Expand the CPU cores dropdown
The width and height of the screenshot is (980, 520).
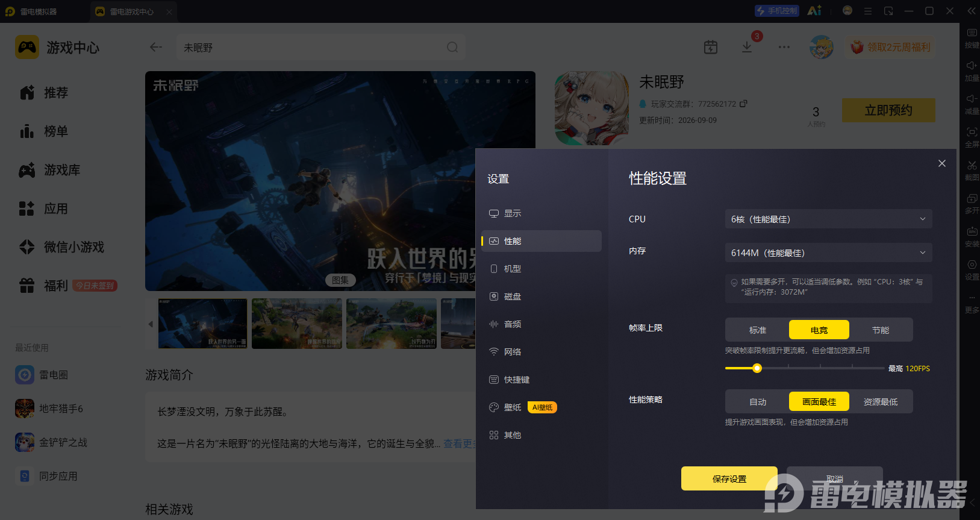(x=828, y=219)
